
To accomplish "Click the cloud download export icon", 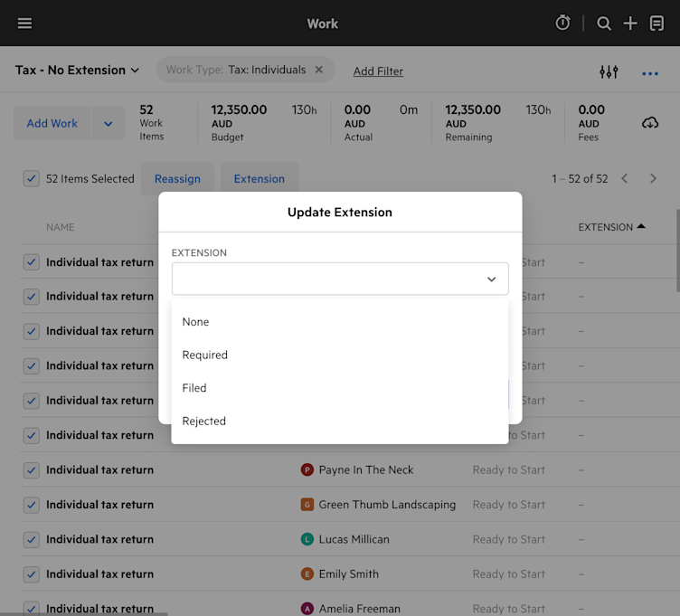I will tap(649, 123).
